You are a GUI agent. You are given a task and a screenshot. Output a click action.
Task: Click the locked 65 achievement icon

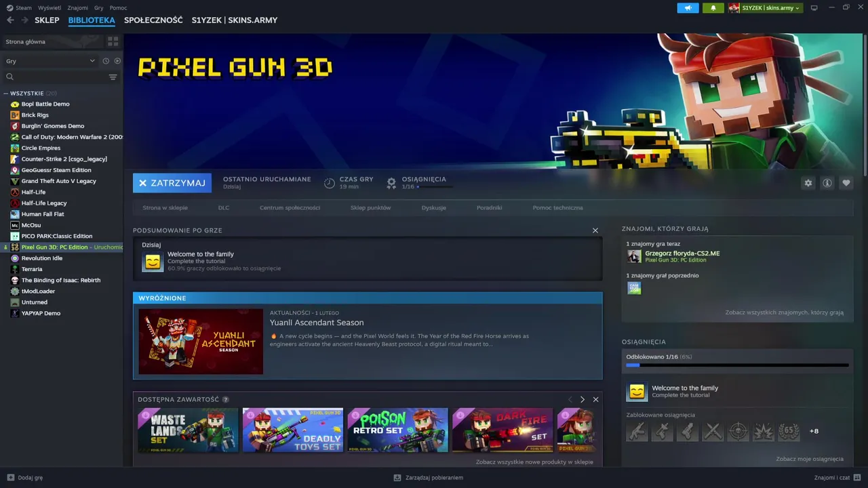tap(789, 431)
